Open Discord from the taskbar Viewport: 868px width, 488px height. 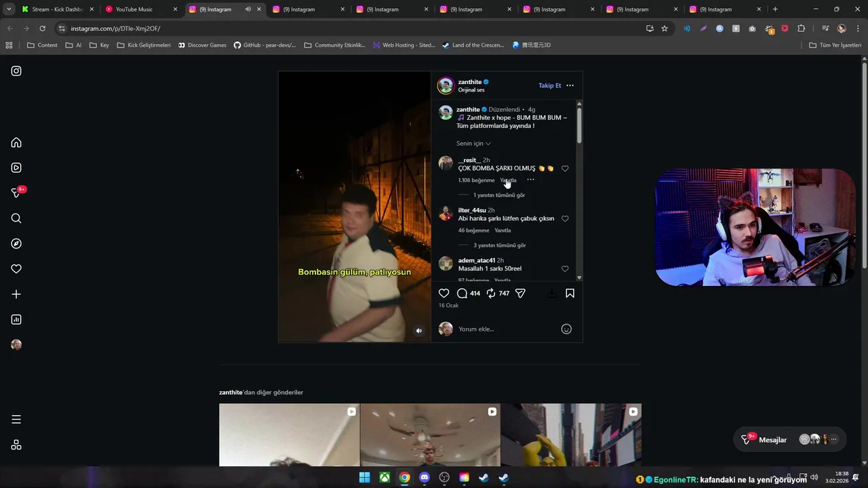[x=425, y=477]
